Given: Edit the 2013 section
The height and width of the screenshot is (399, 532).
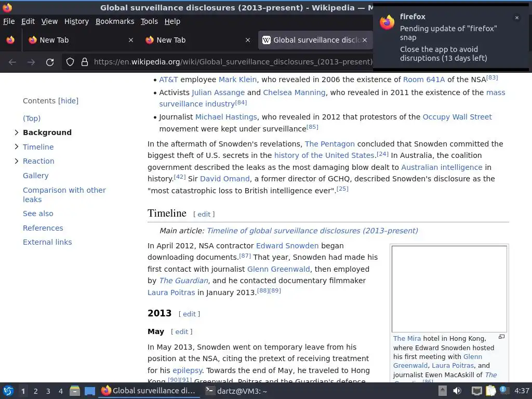Looking at the screenshot, I should (x=189, y=314).
